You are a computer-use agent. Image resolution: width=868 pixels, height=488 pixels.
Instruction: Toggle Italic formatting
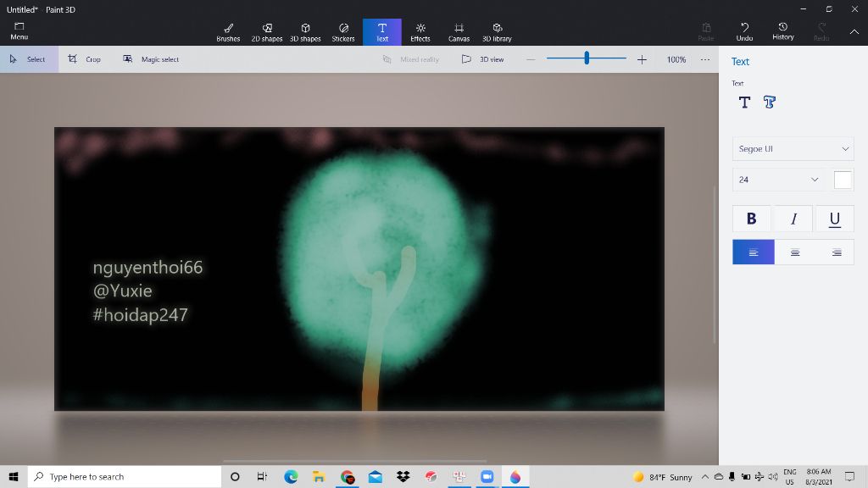coord(793,219)
